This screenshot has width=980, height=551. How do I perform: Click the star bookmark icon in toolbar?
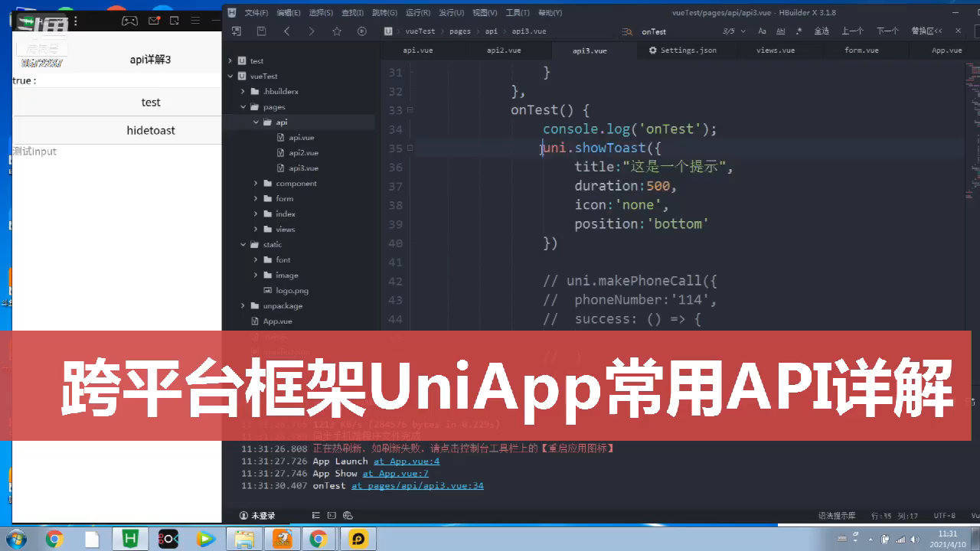coord(337,31)
